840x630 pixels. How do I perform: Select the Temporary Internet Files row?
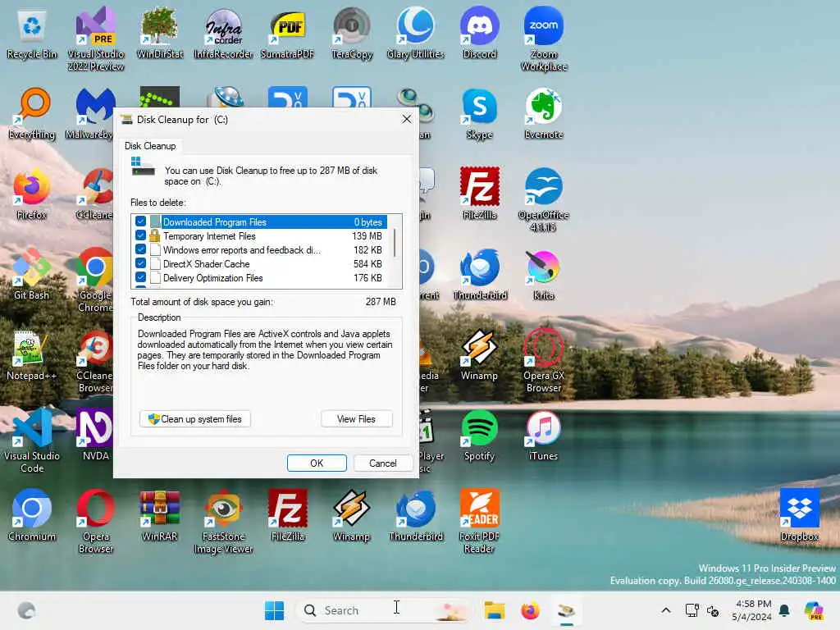(259, 235)
